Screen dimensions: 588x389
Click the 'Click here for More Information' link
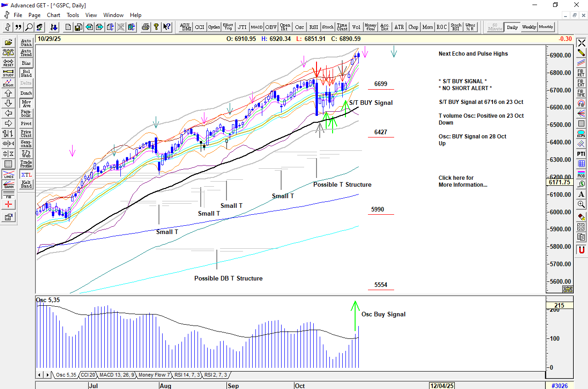tap(463, 181)
